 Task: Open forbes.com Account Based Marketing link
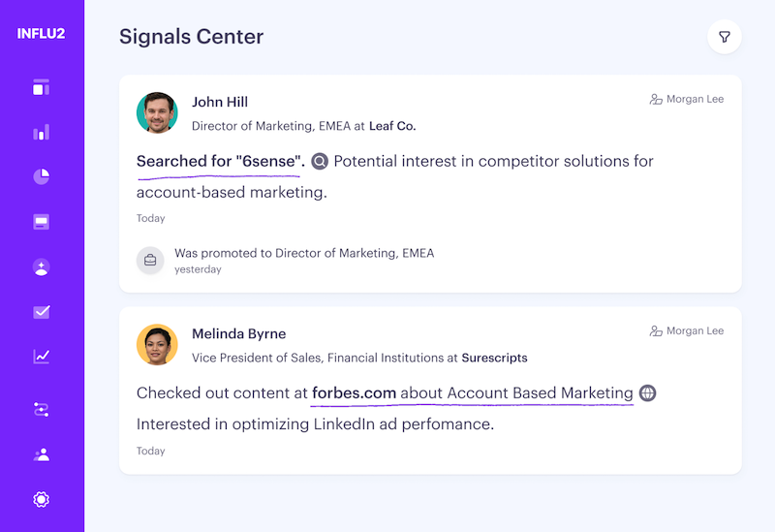(472, 393)
